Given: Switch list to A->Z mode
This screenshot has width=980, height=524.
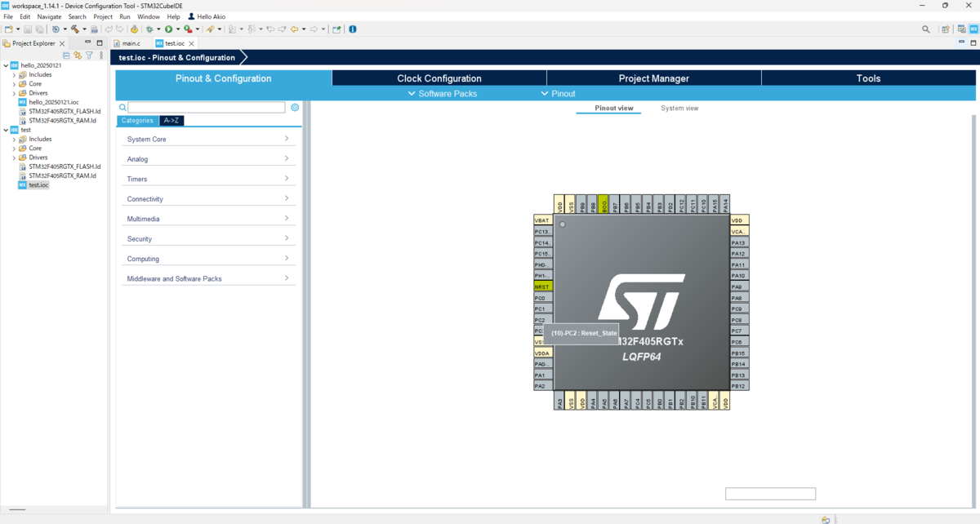Looking at the screenshot, I should coord(171,121).
